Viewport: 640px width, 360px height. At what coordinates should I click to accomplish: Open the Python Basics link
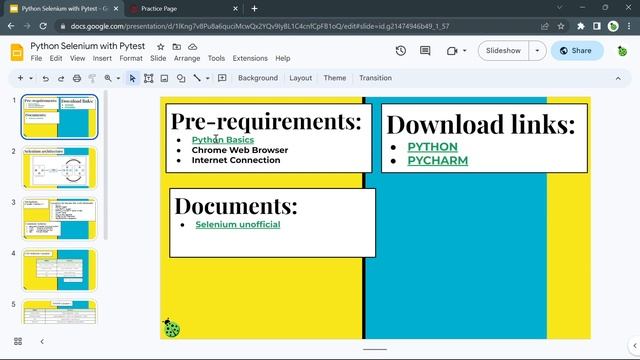coord(223,140)
